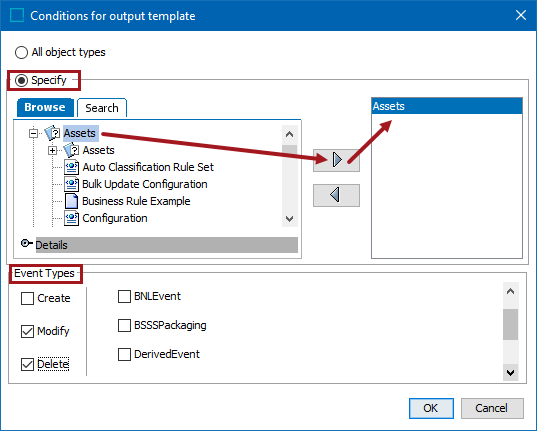
Task: Expand the nested Assets child node
Action: click(52, 150)
